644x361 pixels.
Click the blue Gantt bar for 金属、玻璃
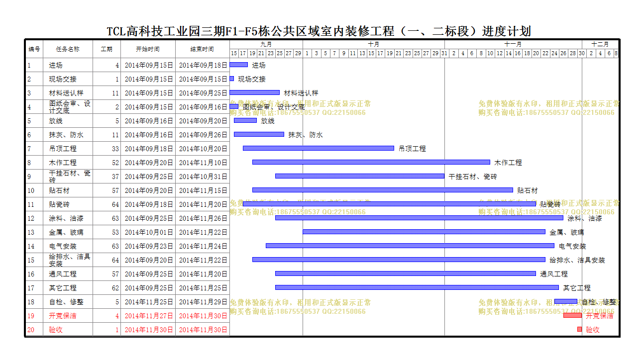pos(424,232)
